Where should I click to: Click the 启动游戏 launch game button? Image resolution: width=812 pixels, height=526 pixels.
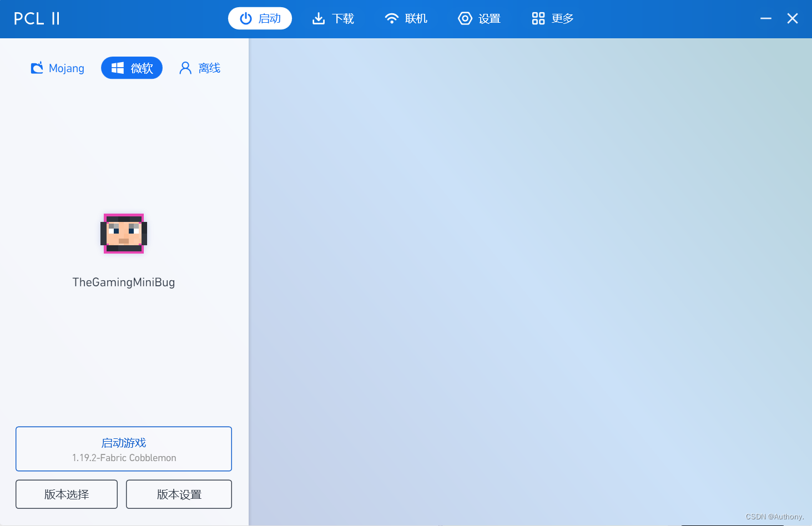[124, 449]
